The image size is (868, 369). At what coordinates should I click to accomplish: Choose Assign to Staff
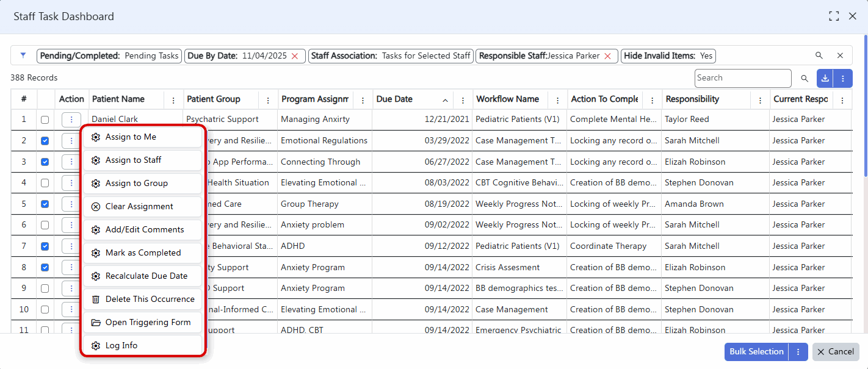[143, 160]
